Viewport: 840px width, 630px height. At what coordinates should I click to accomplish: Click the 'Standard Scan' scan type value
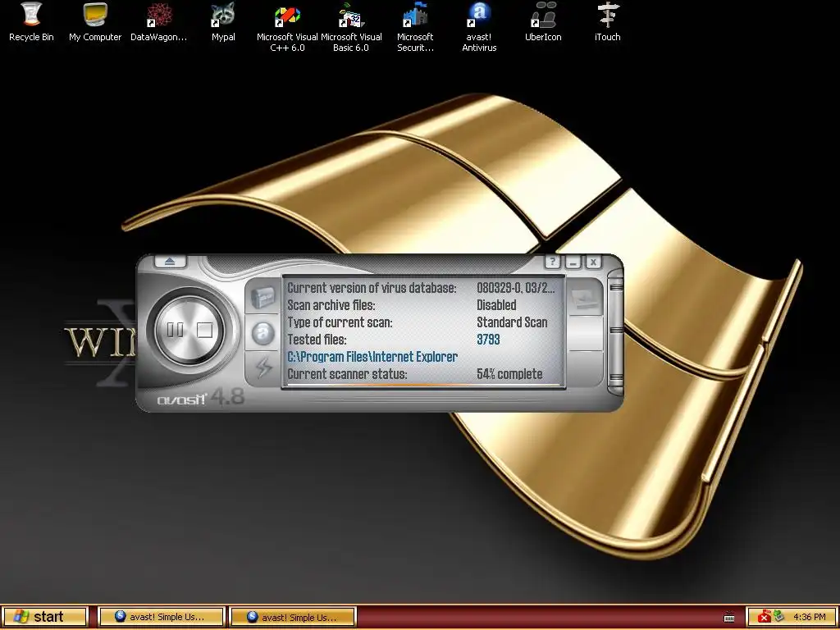pyautogui.click(x=512, y=322)
